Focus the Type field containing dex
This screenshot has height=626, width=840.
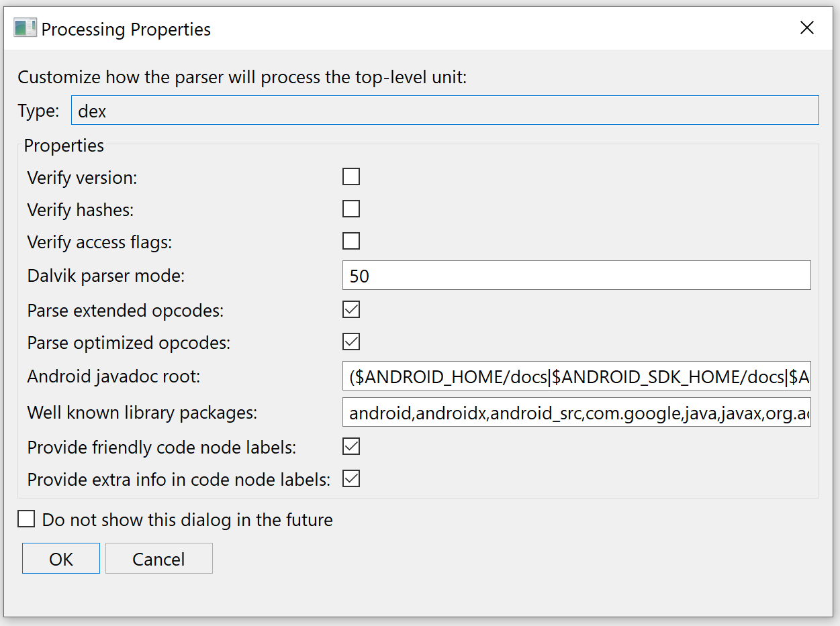(x=445, y=110)
